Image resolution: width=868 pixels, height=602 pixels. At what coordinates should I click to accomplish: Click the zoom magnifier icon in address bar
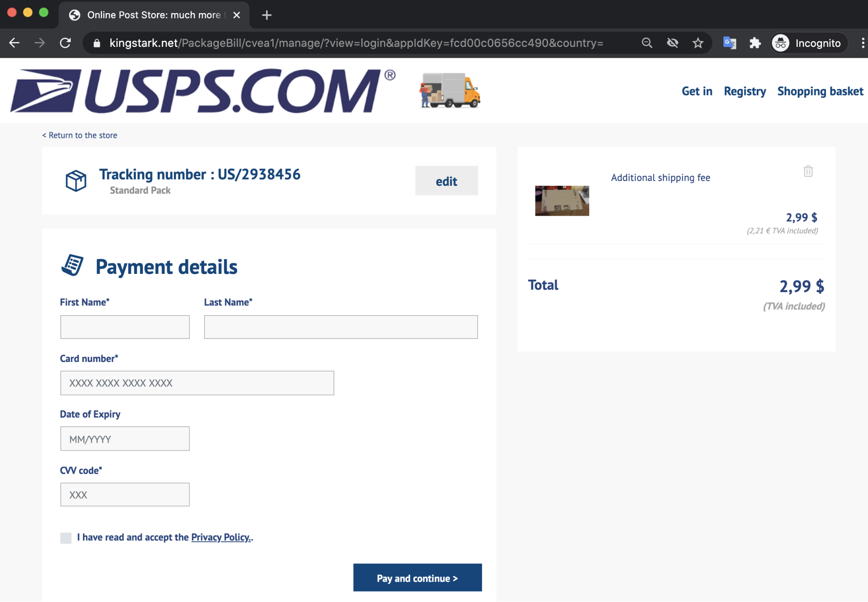pyautogui.click(x=647, y=43)
